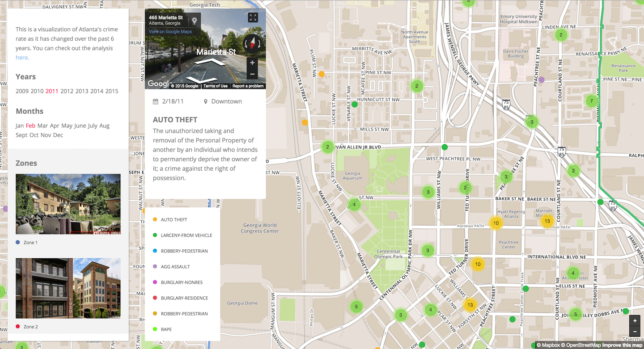This screenshot has width=644, height=349.
Task: Click Terms of Use in street view
Action: 215,86
